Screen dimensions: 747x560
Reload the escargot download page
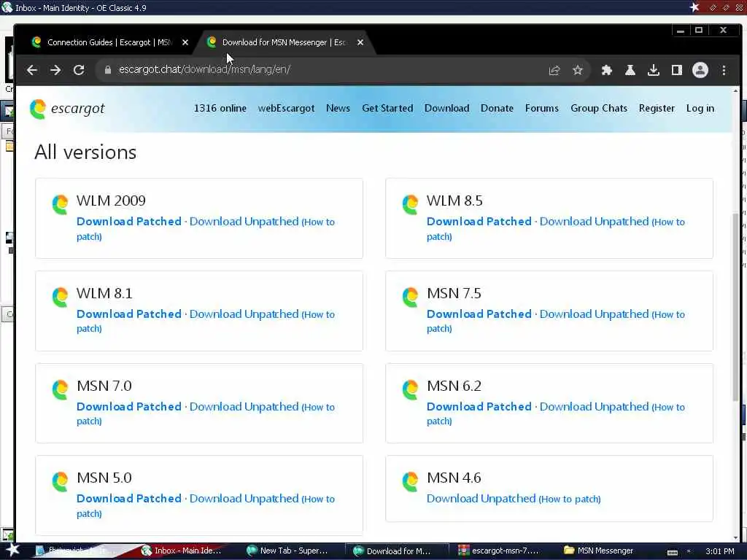click(79, 70)
